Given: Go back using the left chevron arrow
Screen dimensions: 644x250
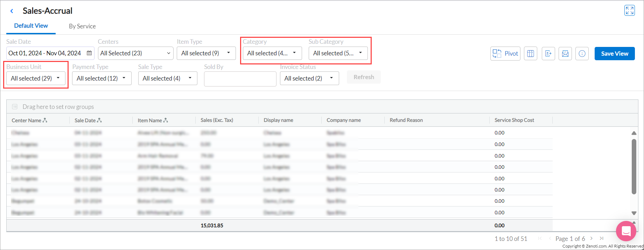Looking at the screenshot, I should pyautogui.click(x=12, y=11).
